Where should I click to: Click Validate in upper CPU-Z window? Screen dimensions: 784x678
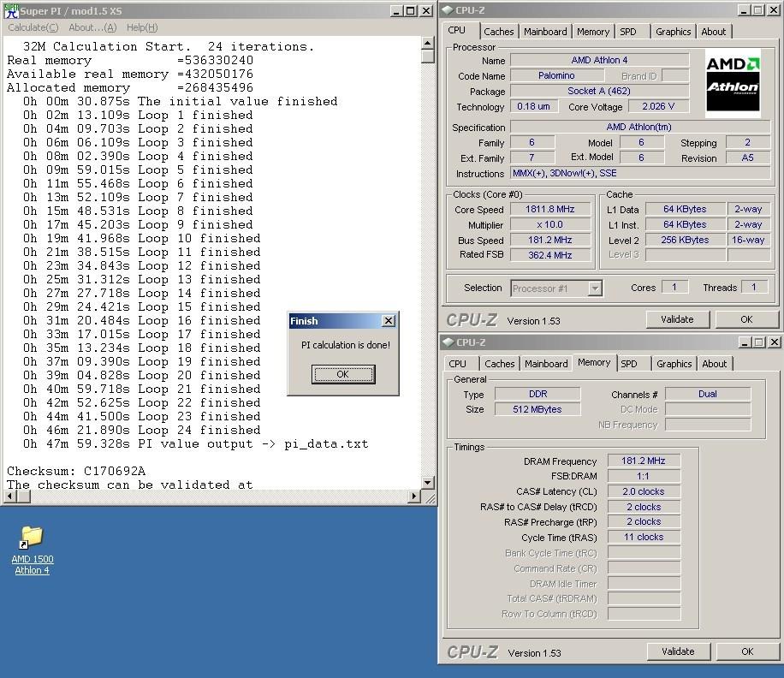pos(678,319)
